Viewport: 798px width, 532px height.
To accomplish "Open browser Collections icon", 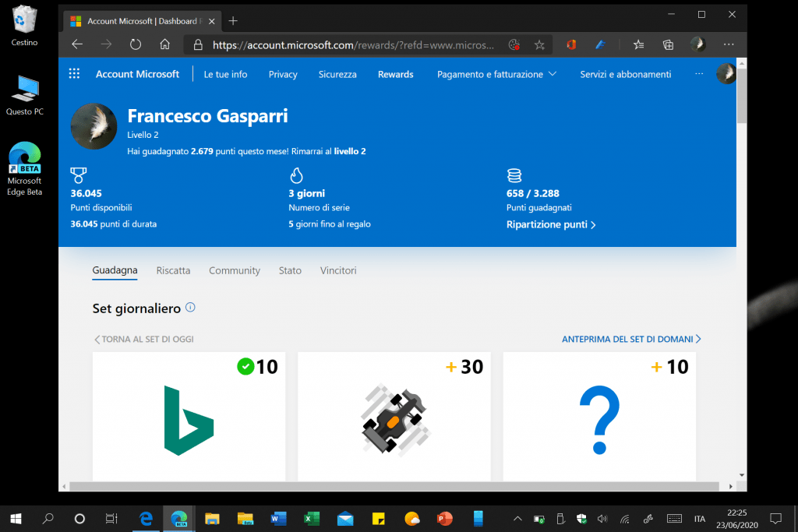I will tap(668, 45).
